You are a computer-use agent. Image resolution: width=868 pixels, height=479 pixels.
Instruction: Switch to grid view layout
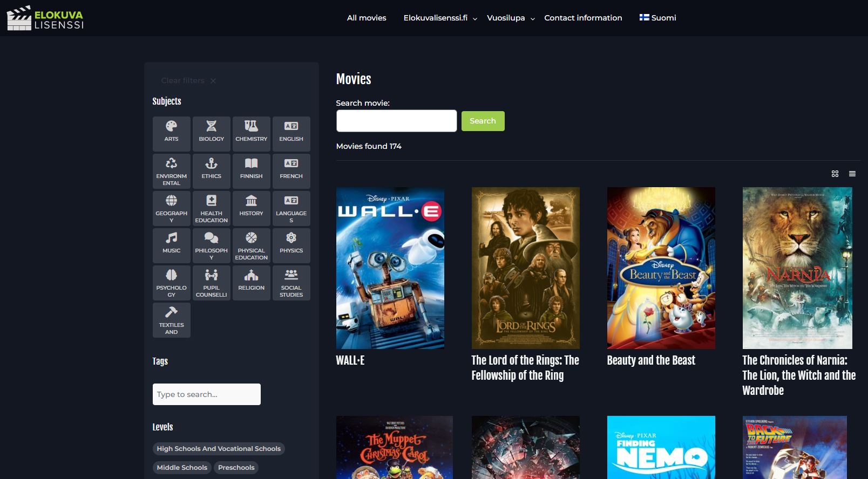[835, 174]
